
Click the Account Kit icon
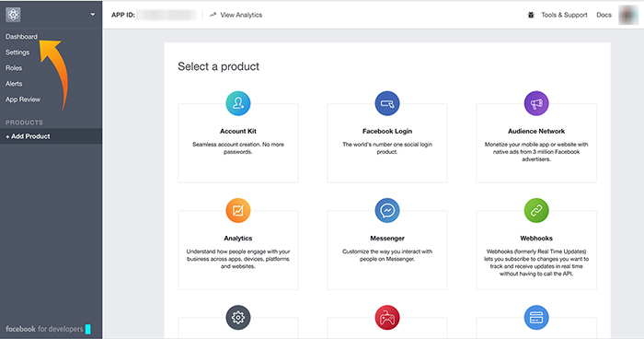point(238,103)
